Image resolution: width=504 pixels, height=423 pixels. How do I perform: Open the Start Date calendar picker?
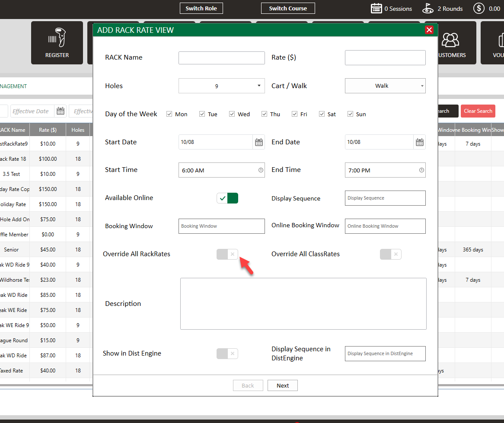tap(258, 142)
